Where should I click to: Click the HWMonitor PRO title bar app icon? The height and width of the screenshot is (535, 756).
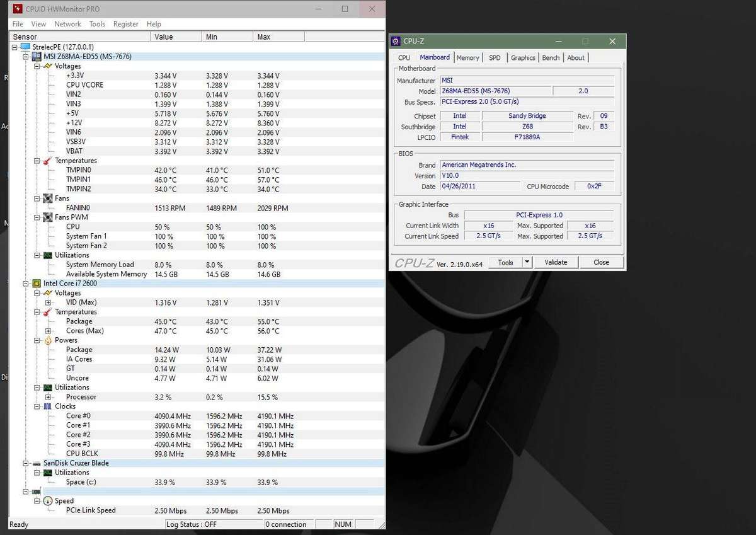click(17, 9)
